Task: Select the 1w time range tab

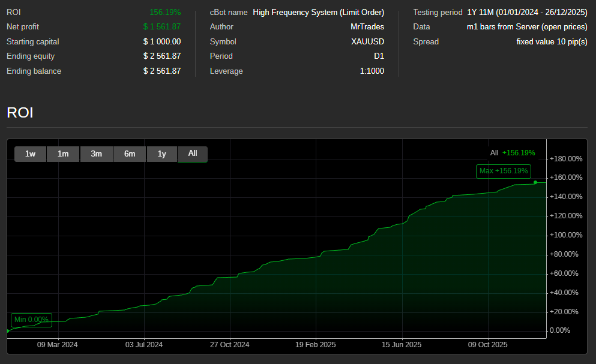Action: coord(31,154)
